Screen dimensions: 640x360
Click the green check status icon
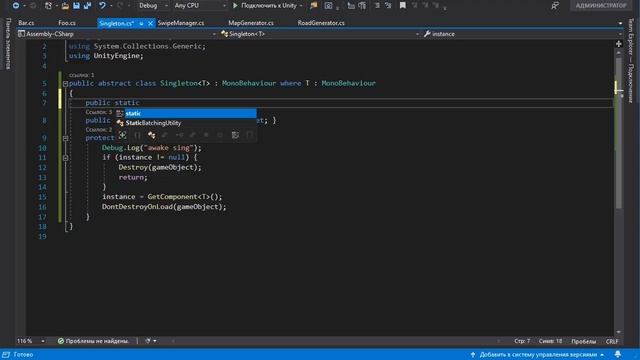[61, 341]
